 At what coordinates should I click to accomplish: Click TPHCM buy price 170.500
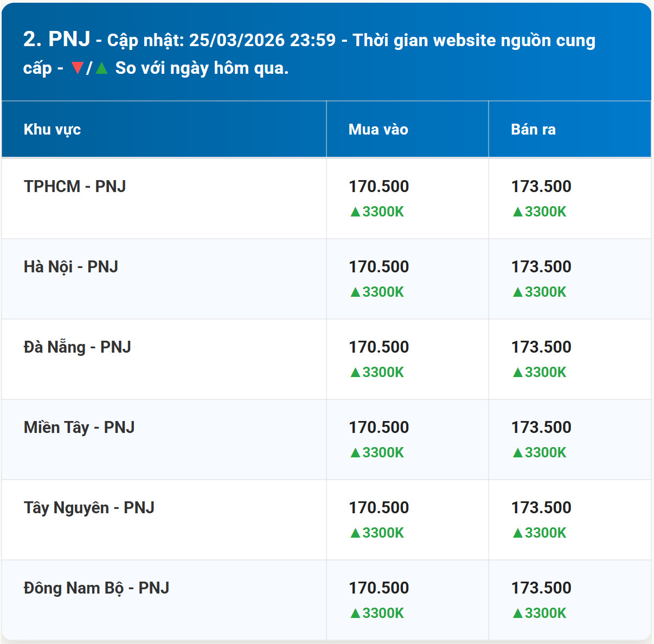[379, 187]
